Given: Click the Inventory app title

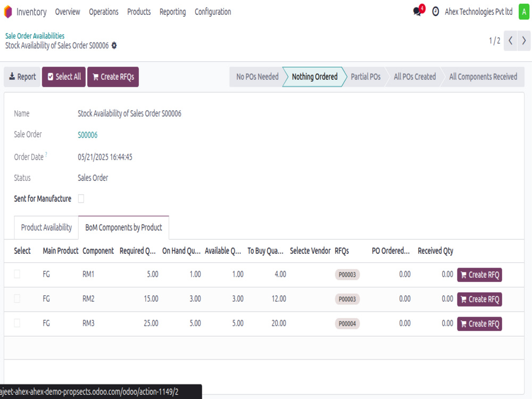Looking at the screenshot, I should 31,12.
